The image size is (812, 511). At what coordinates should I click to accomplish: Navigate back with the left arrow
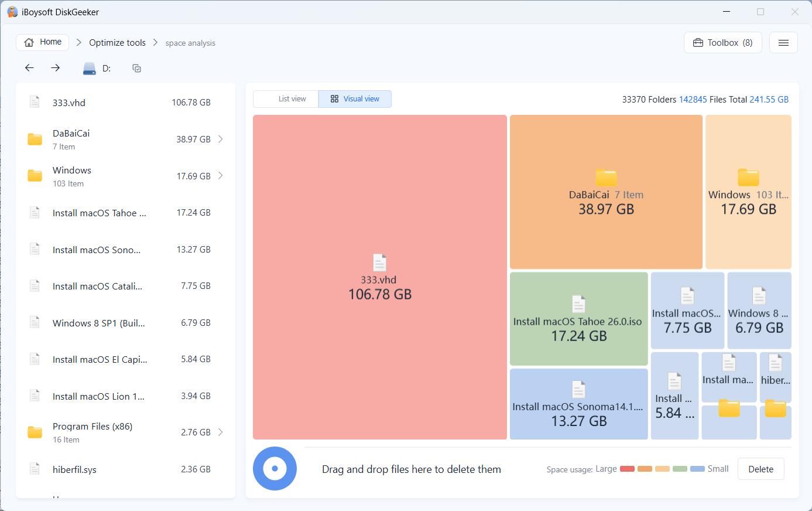coord(29,68)
